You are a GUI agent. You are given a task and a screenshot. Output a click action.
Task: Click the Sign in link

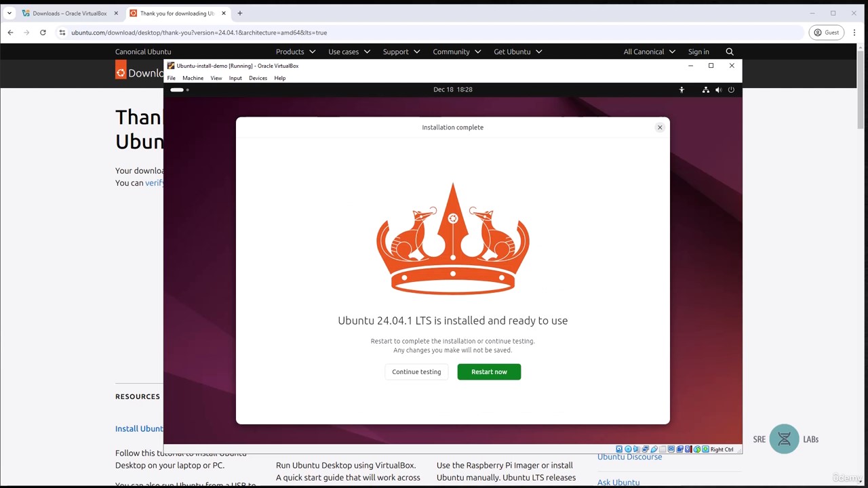pos(698,52)
